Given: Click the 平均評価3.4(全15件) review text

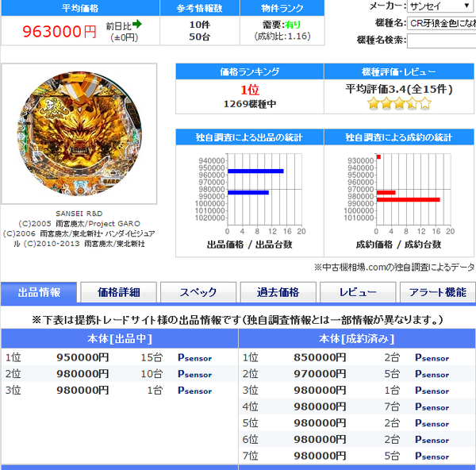Looking at the screenshot, I should 399,90.
